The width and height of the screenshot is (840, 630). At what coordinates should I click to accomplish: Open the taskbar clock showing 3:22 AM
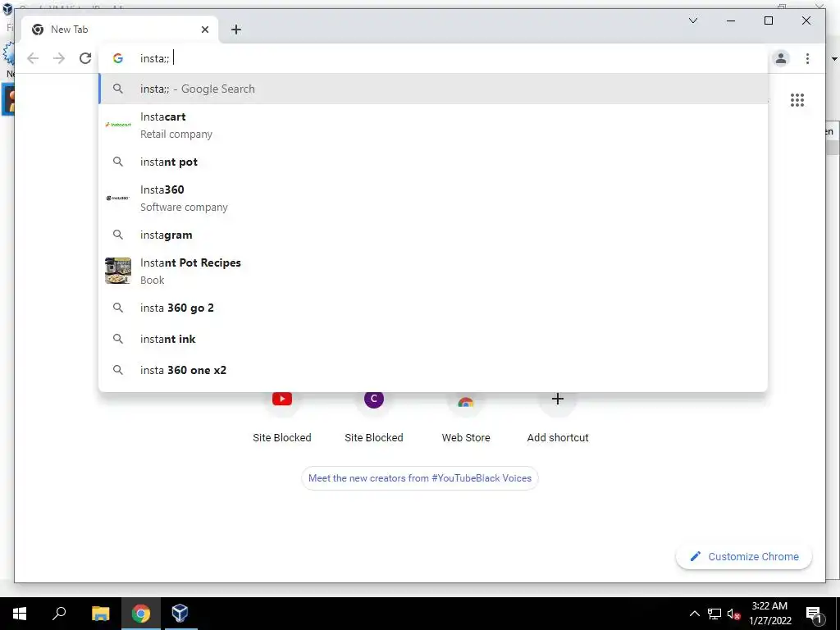[x=769, y=614]
